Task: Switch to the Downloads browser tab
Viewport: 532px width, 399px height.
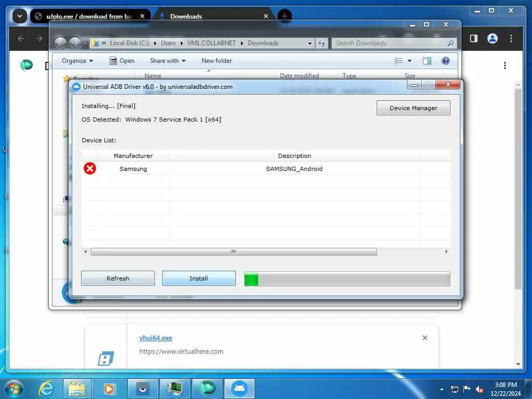Action: tap(186, 16)
